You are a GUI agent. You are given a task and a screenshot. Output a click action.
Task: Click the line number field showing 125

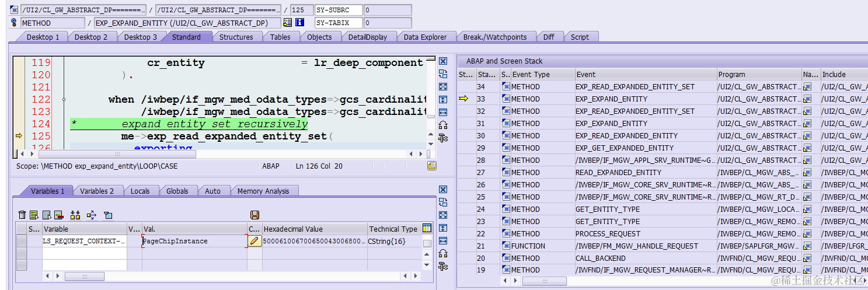click(x=301, y=9)
